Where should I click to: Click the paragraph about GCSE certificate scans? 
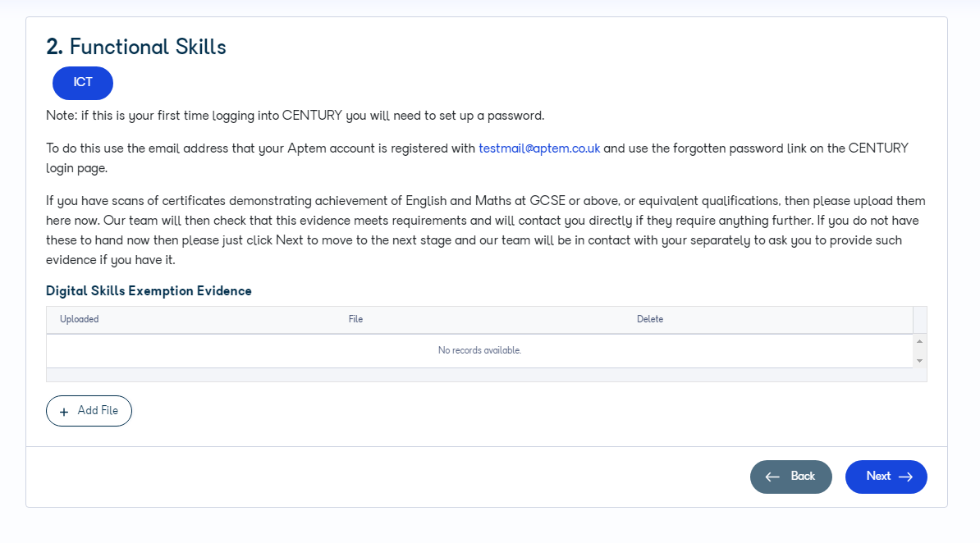click(x=486, y=230)
